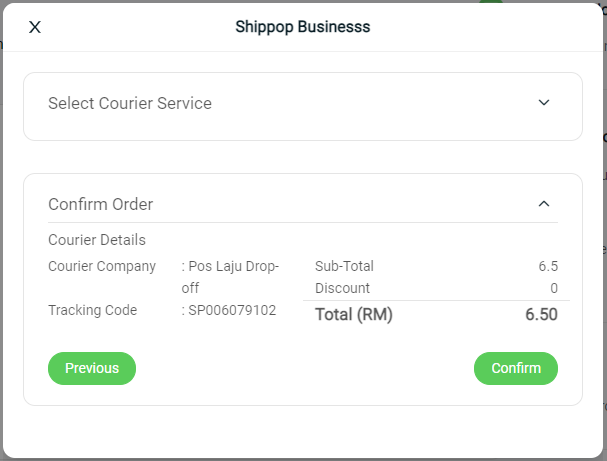The height and width of the screenshot is (461, 607).
Task: Select the Select Courier Service heading
Action: click(x=130, y=103)
